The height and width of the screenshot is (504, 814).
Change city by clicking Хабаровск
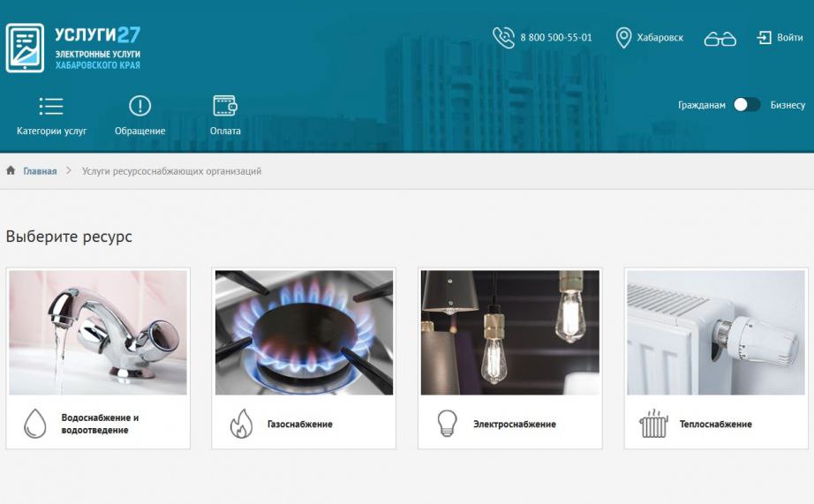[x=659, y=38]
